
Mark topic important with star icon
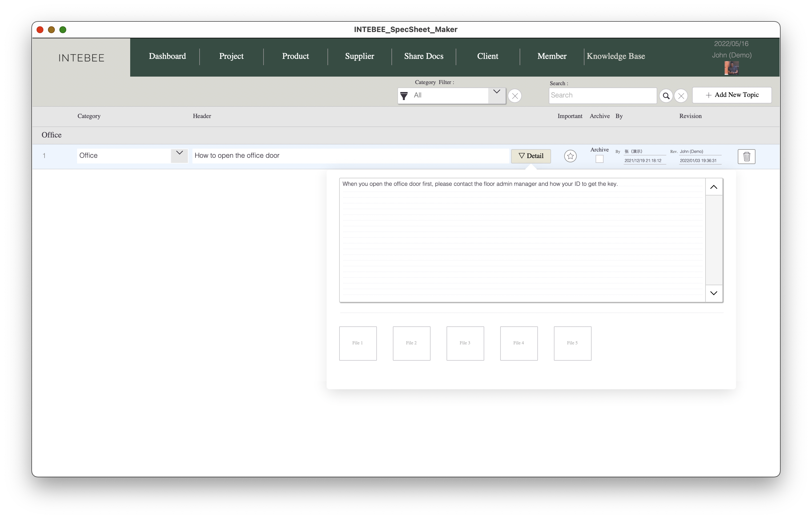click(570, 156)
